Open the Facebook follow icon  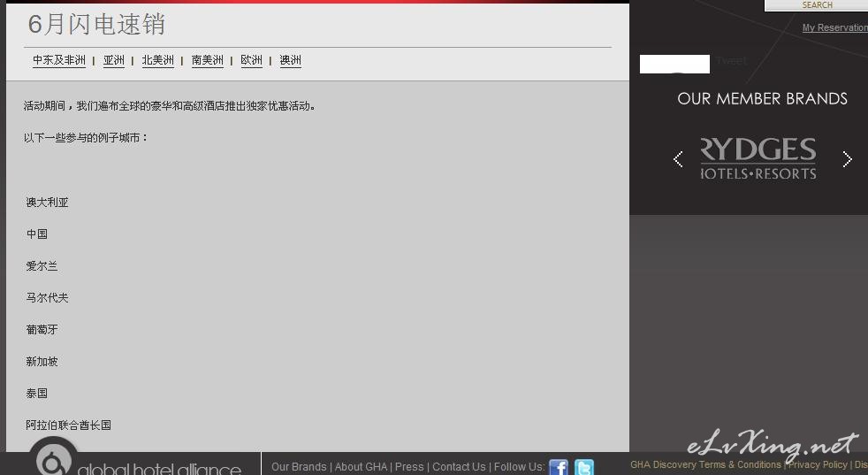pos(559,467)
